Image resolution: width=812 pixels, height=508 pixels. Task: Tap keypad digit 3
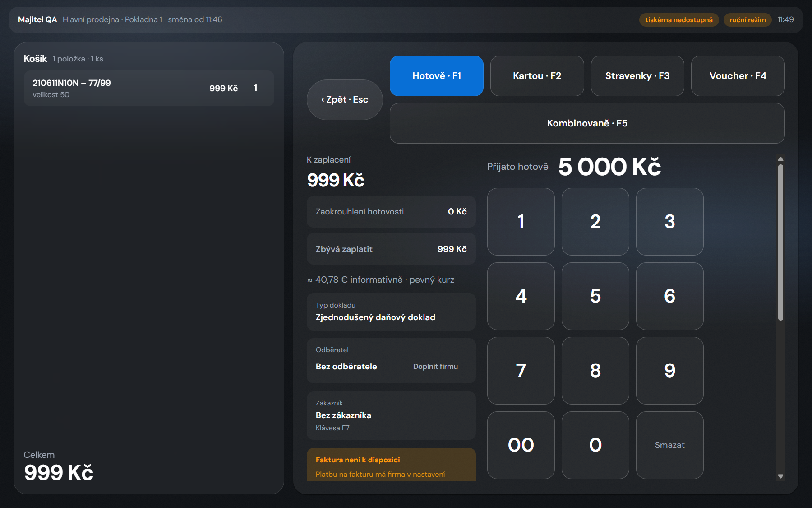point(670,222)
